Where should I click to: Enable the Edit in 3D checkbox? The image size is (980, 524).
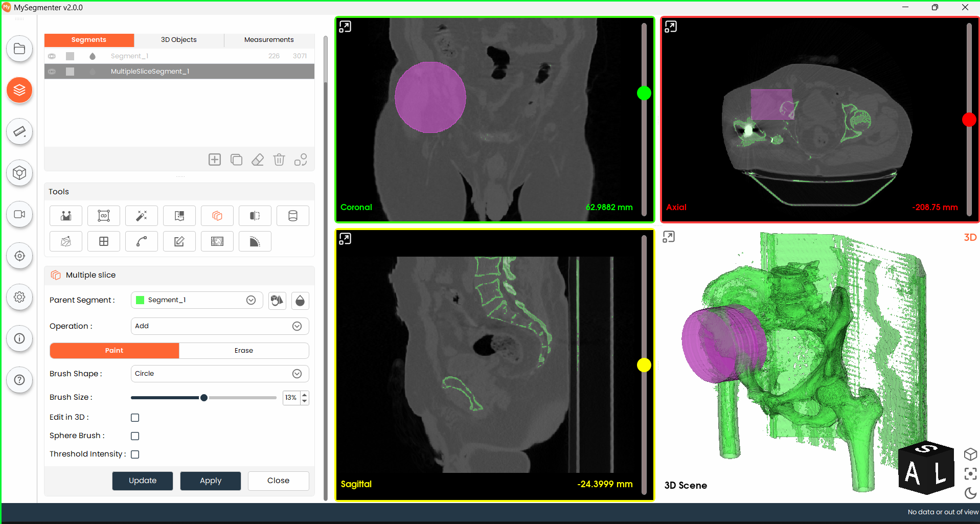[135, 418]
